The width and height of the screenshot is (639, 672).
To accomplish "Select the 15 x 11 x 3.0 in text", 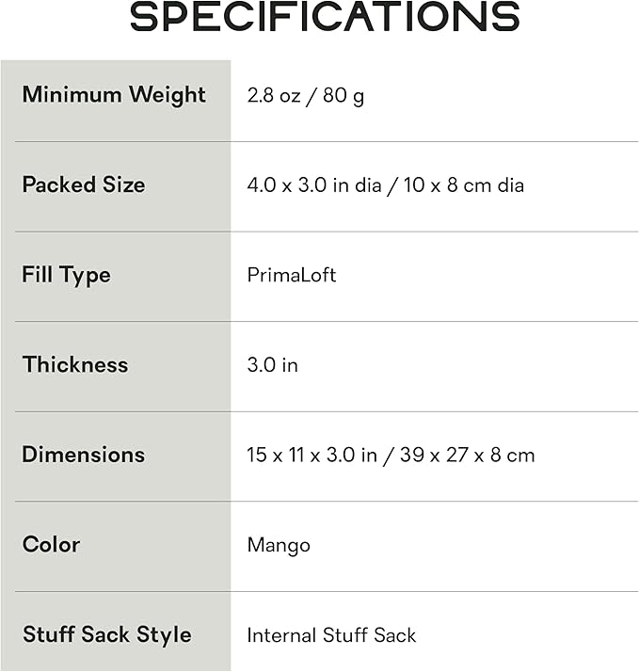I will 312,456.
